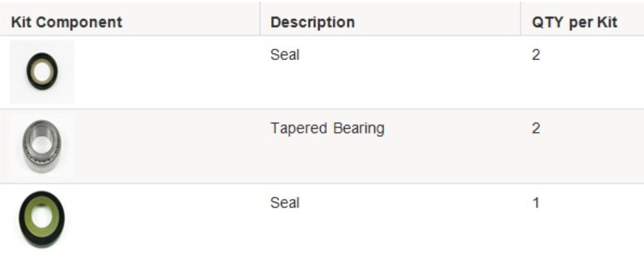The height and width of the screenshot is (263, 644).
Task: Click the Seal label in last row
Action: [x=285, y=202]
